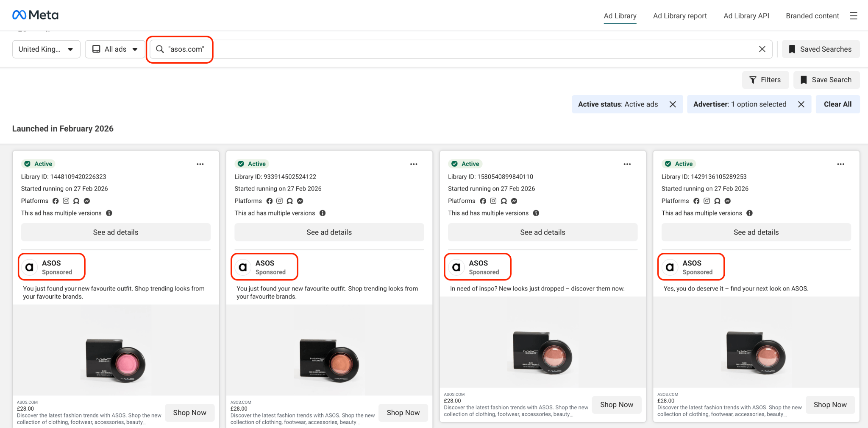Click ASOS advertiser name on third ad
The height and width of the screenshot is (428, 868).
point(479,263)
